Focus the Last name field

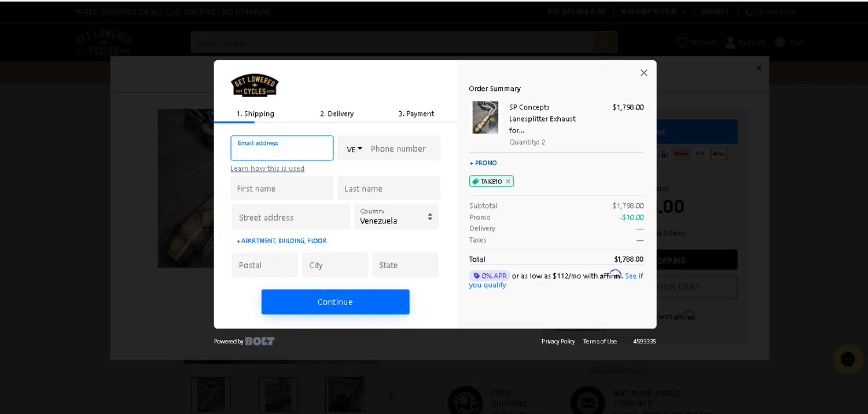click(x=389, y=188)
